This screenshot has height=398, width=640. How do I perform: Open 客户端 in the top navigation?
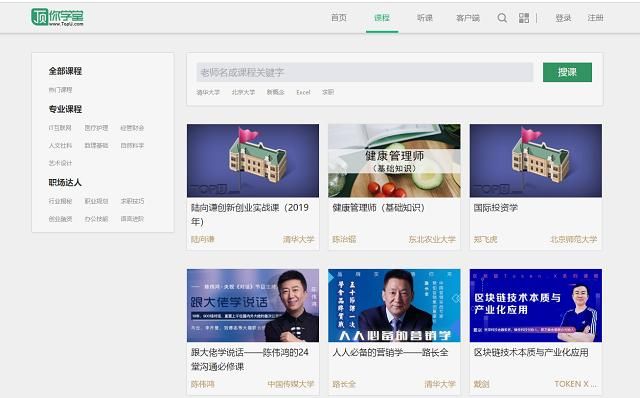[x=468, y=18]
